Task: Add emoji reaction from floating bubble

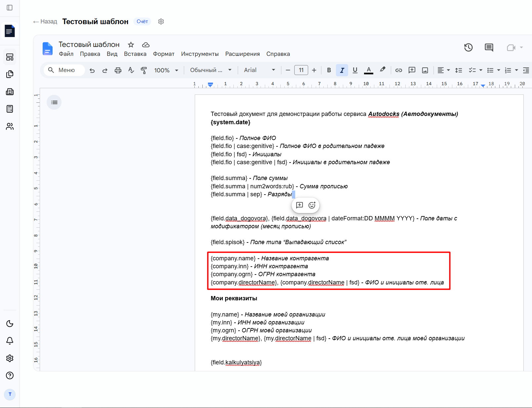Action: 312,205
